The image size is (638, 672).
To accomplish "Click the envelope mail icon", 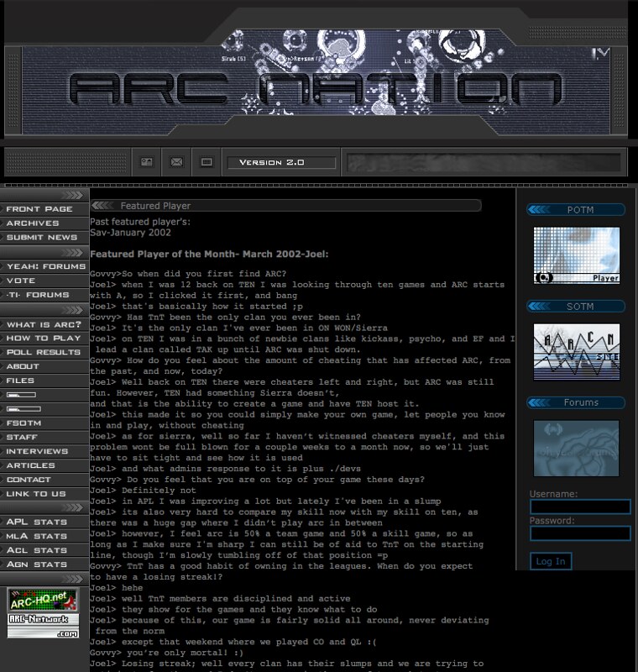I will (x=176, y=162).
